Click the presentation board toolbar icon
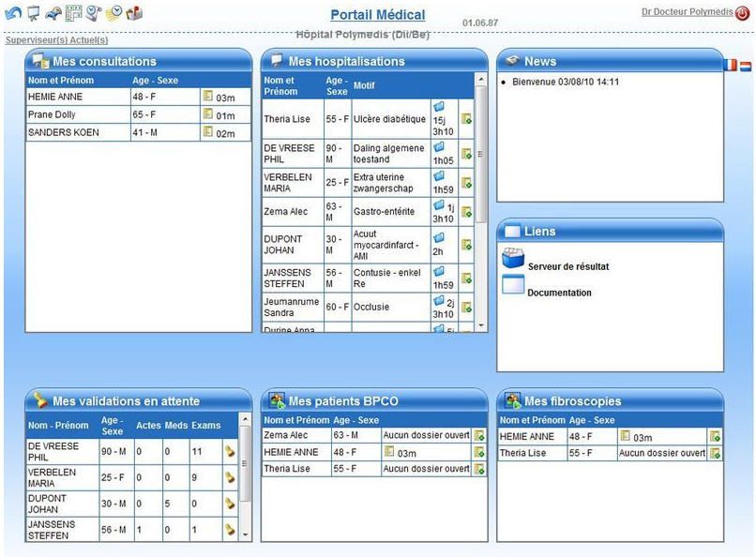 click(x=34, y=13)
